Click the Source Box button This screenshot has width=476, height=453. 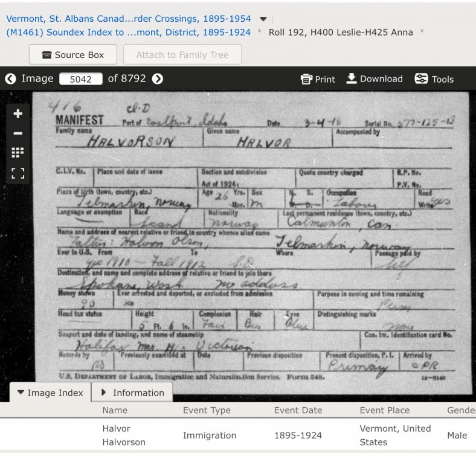pos(72,55)
